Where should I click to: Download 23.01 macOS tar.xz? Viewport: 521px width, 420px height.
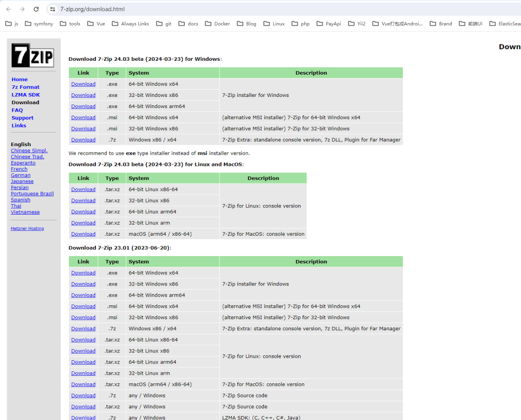[83, 384]
